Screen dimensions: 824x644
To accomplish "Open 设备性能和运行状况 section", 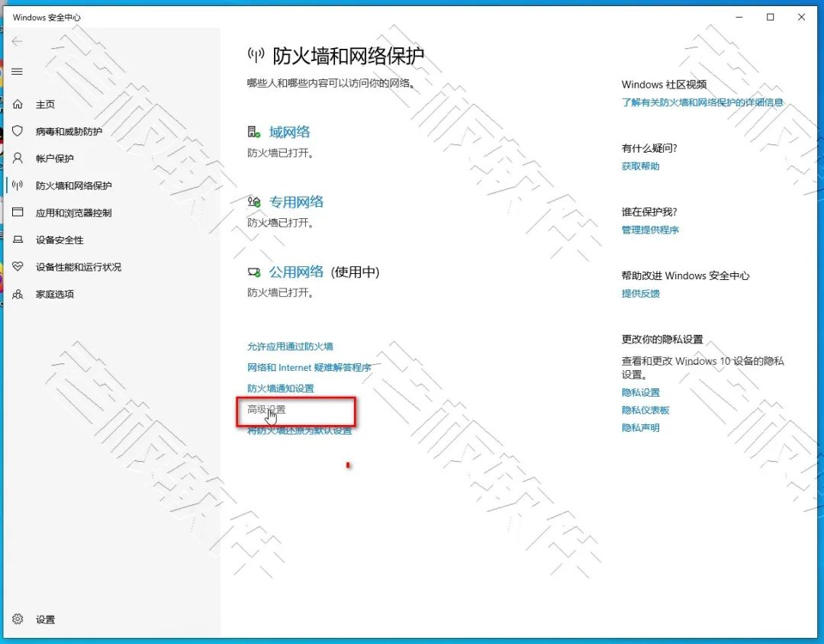I will pyautogui.click(x=79, y=267).
